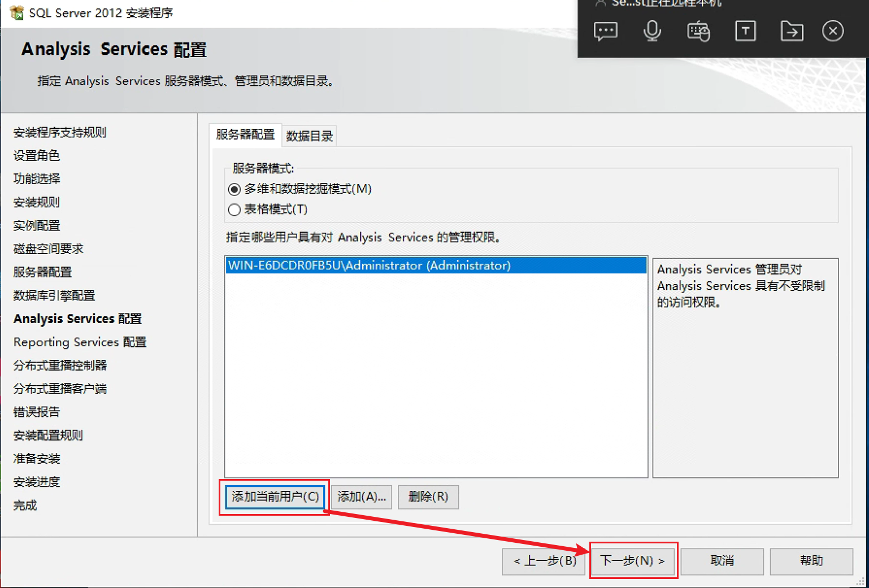Click 准备安装 in the step list

(x=37, y=459)
